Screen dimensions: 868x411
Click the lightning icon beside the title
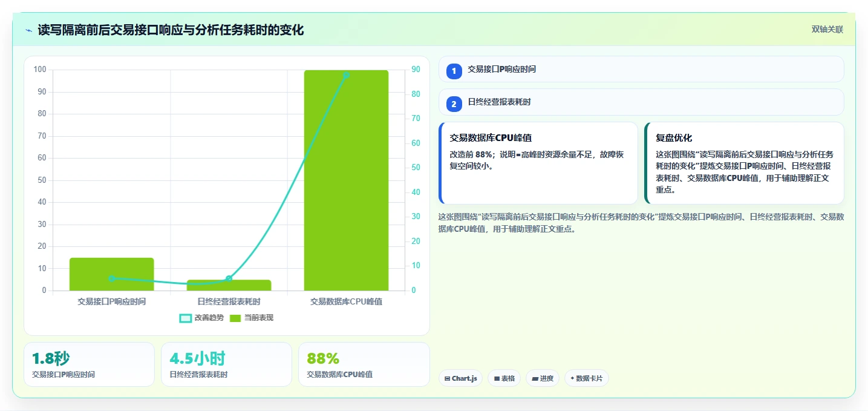pos(29,30)
